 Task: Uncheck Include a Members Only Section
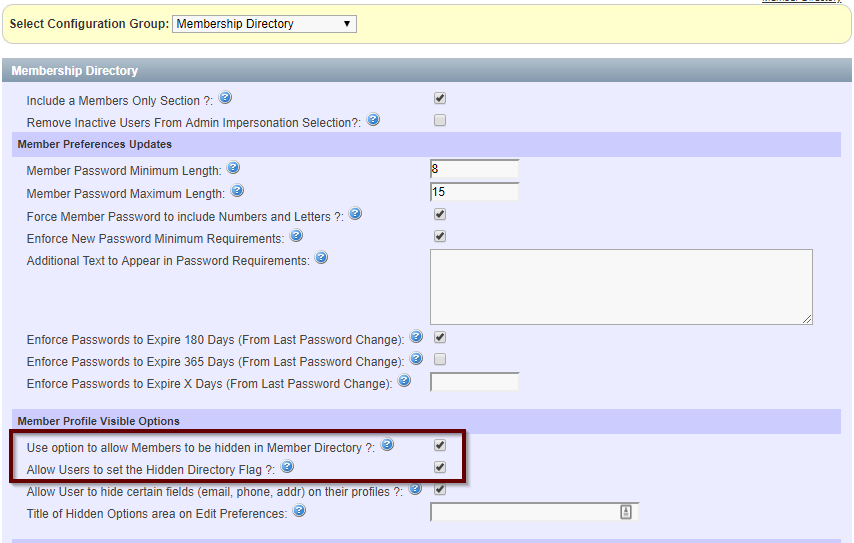pos(440,98)
